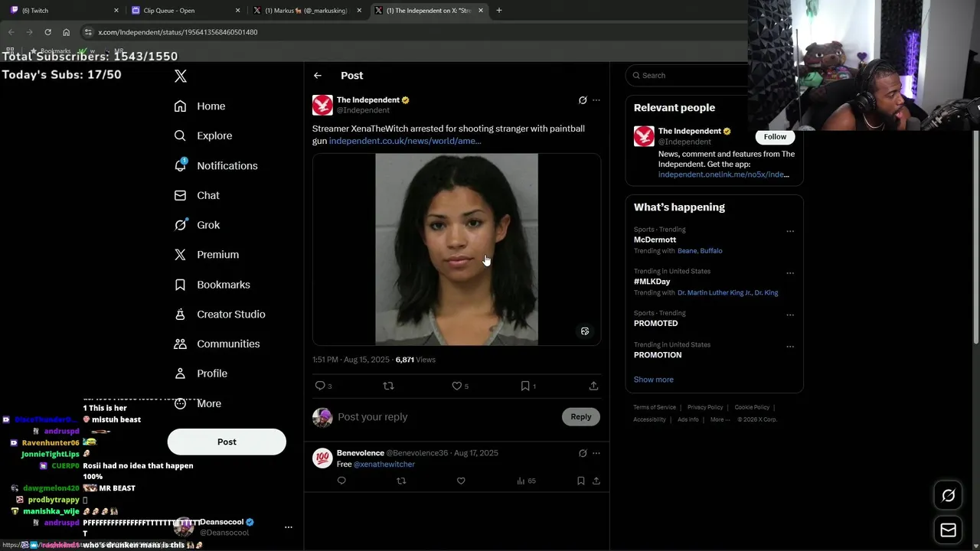Open the three-dot menu on The Independent's post
This screenshot has height=551, width=980.
(x=596, y=100)
